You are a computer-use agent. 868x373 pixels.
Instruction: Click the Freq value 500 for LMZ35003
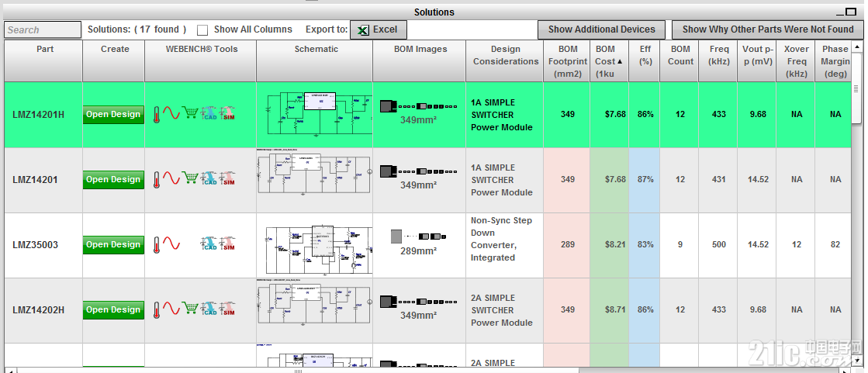click(719, 244)
